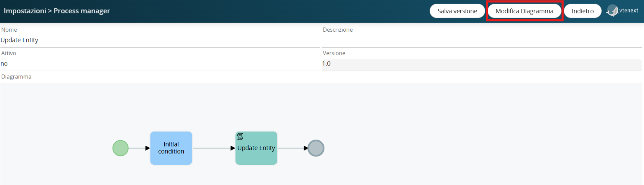Click the Versione label

click(x=334, y=53)
